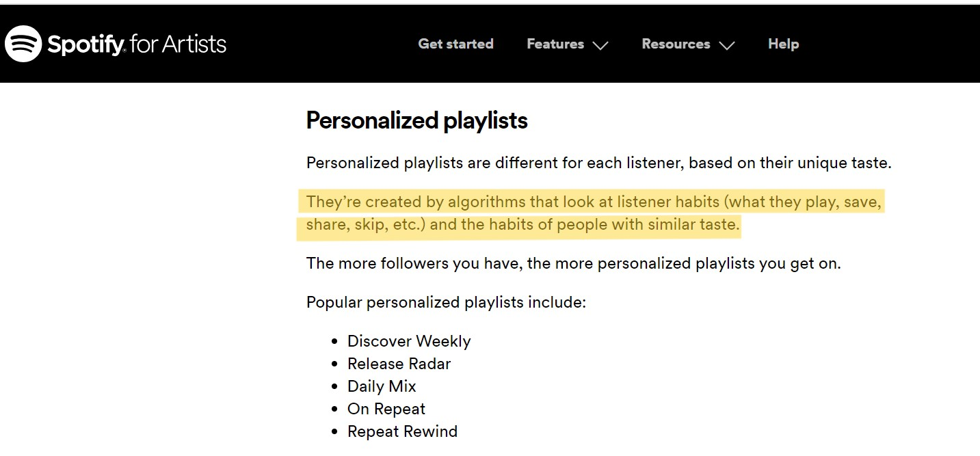This screenshot has width=980, height=456.
Task: Select the Daily Mix list item
Action: 382,386
